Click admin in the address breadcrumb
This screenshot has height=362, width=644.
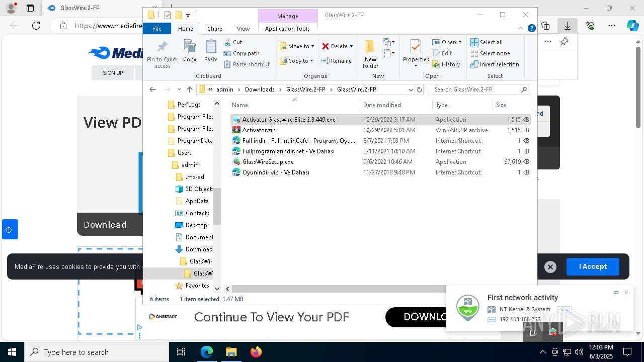click(225, 89)
